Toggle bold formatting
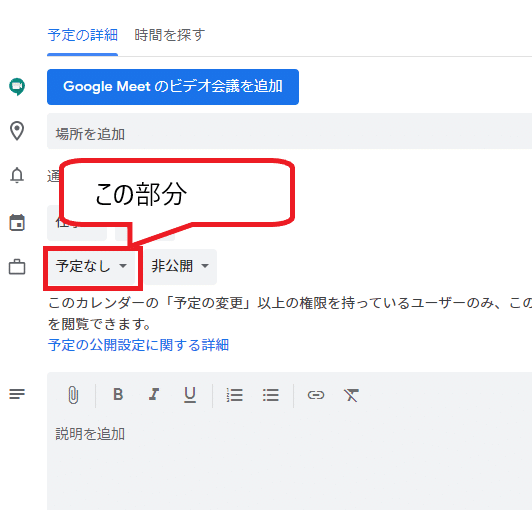 point(118,395)
